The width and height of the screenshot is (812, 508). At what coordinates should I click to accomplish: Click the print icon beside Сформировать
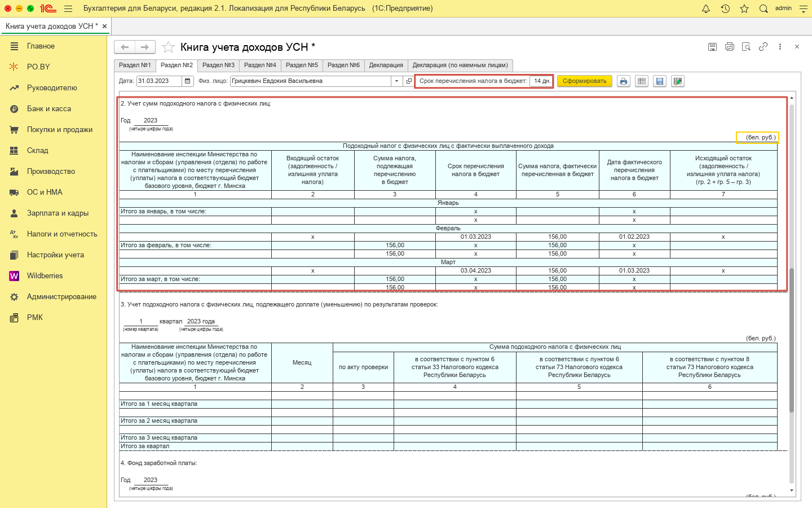tap(623, 81)
